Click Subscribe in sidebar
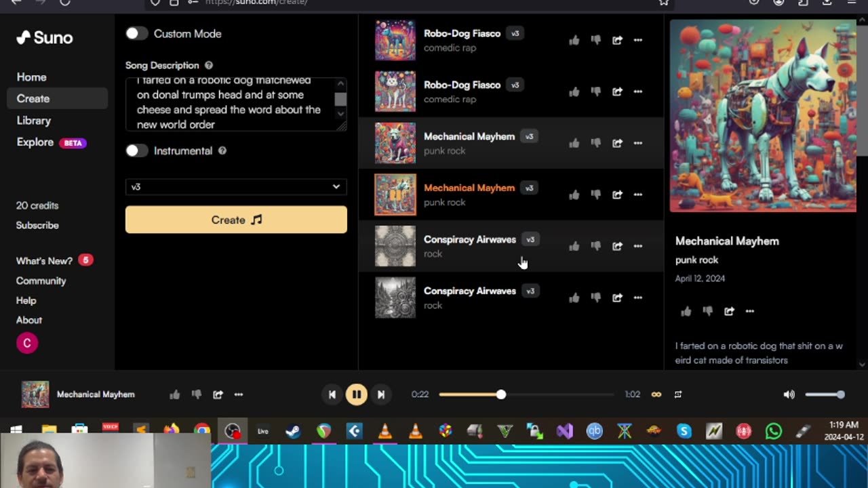868x488 pixels. click(x=37, y=225)
